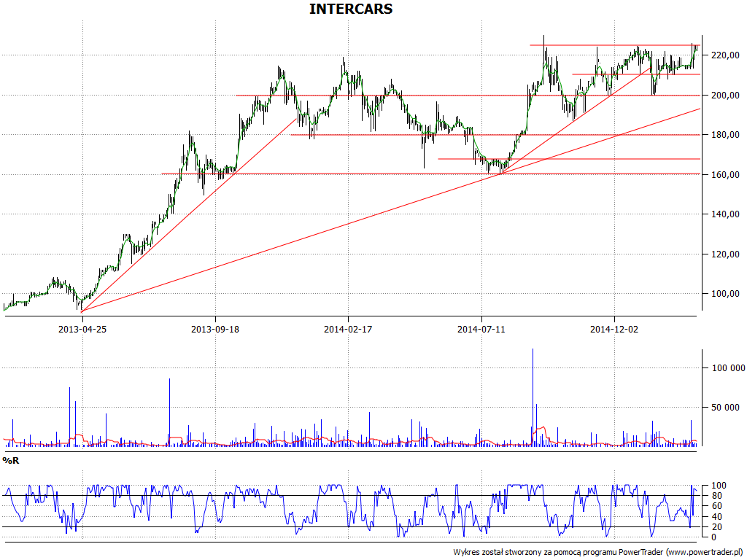Screen dimensions: 747x560
Task: Click the 80 label on the %R axis
Action: coord(716,496)
